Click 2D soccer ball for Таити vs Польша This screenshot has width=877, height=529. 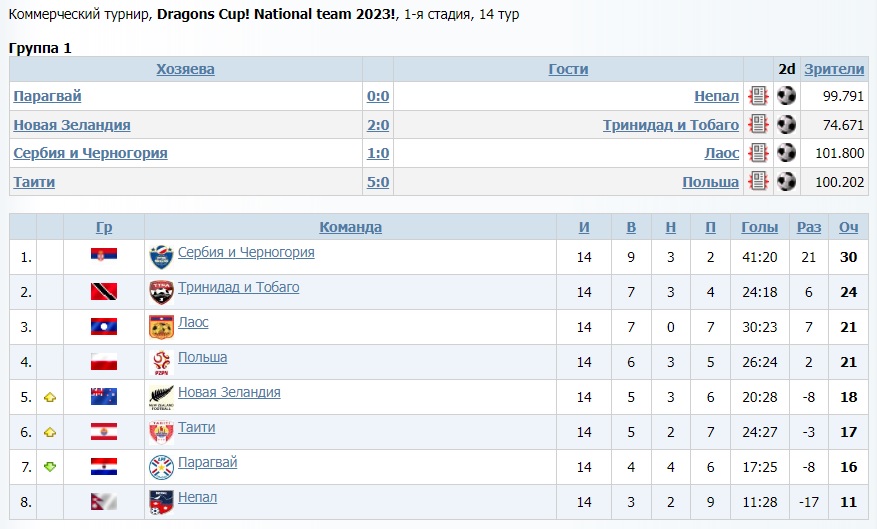point(787,181)
